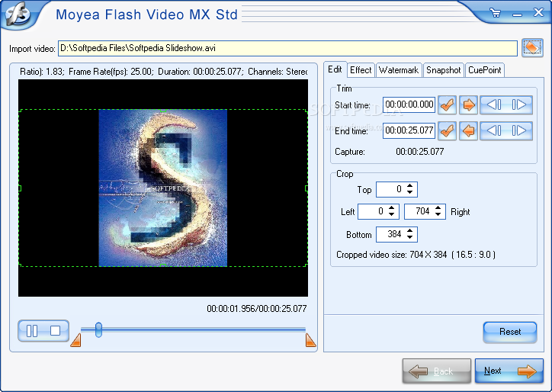The image size is (552, 392).
Task: Click the crop handle on right edge of preview
Action: 306,188
